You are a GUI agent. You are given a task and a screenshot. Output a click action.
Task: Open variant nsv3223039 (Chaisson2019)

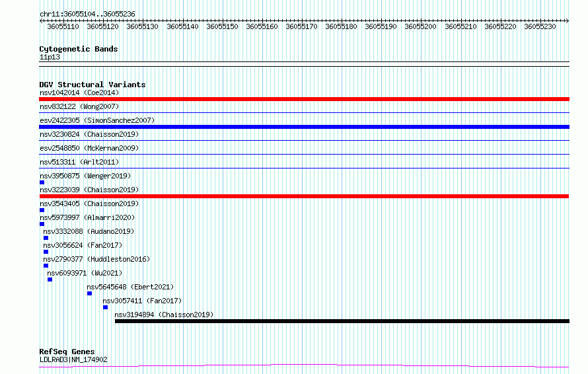[x=89, y=190]
